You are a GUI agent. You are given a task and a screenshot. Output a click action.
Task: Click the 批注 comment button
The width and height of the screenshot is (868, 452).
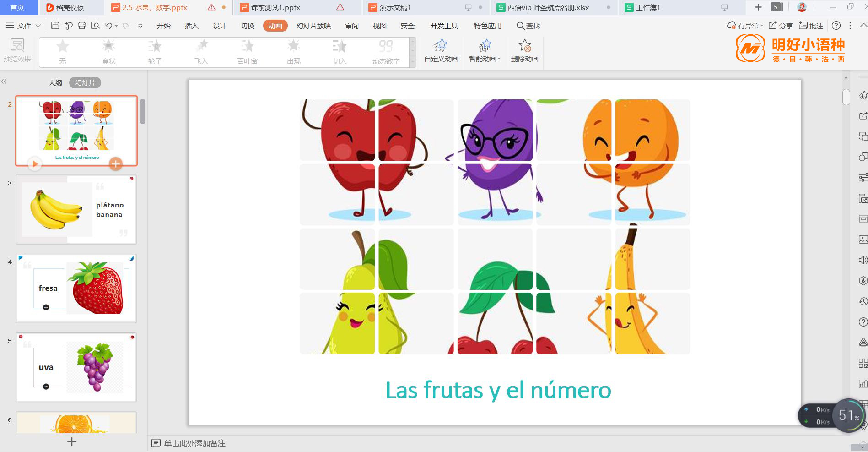pos(811,26)
